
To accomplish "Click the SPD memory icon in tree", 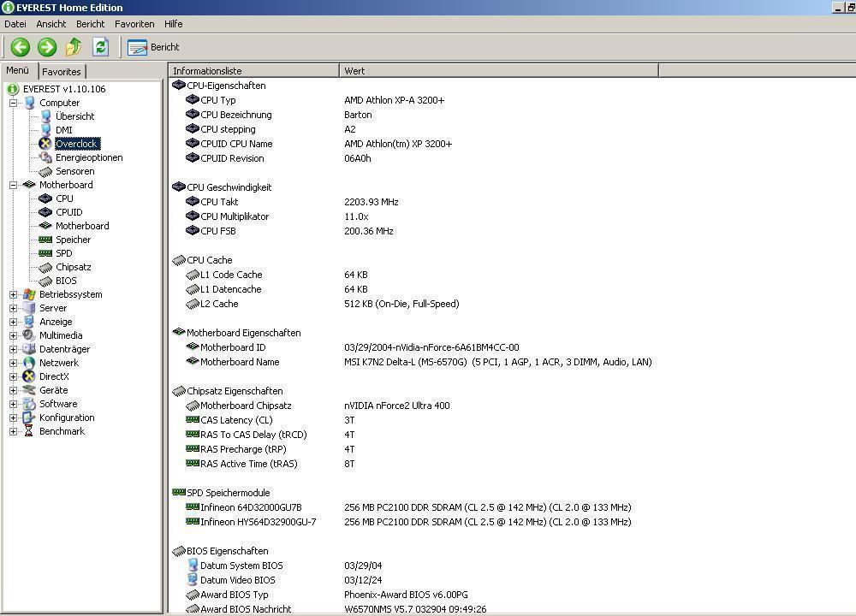I will tap(45, 253).
